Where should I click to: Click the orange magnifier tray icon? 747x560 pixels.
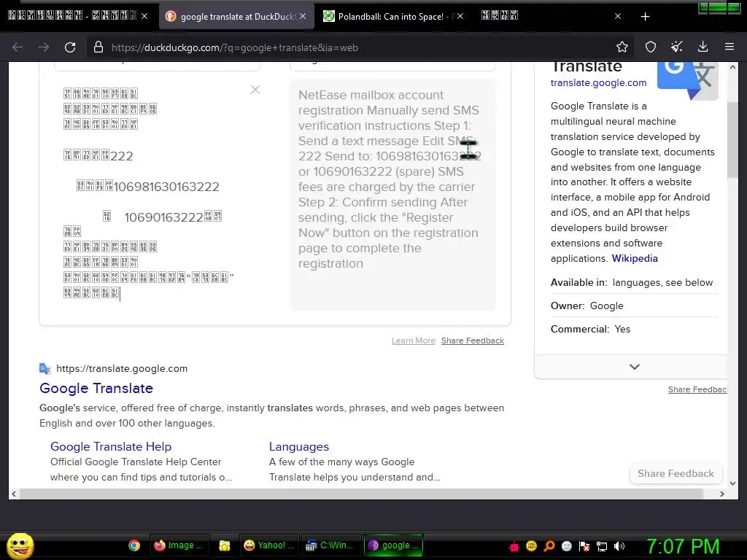549,546
